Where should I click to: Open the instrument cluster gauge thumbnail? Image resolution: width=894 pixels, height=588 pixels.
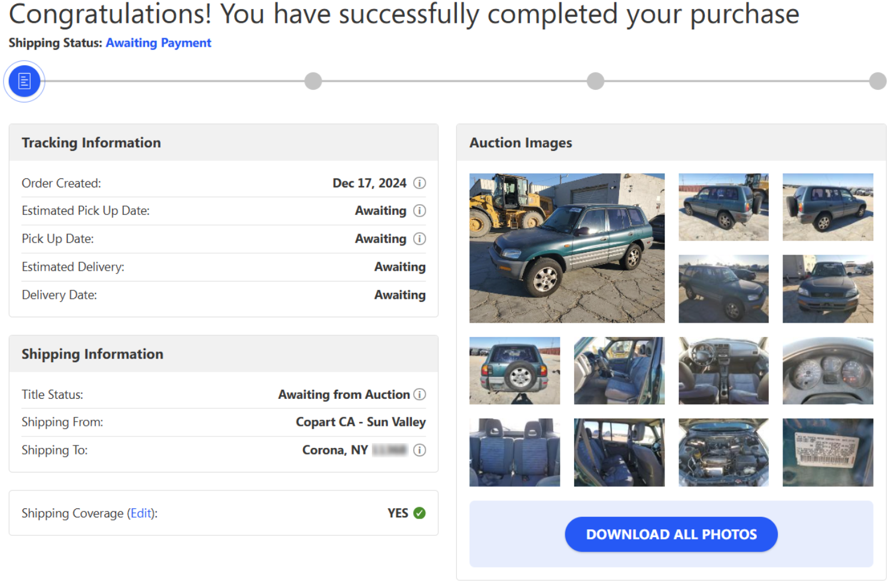coord(828,371)
